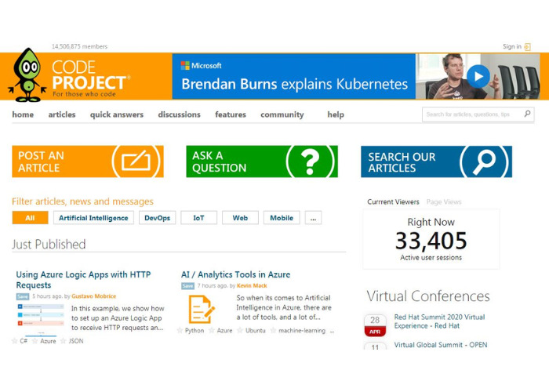Toggle the Artificial Intelligence filter
Image resolution: width=549 pixels, height=392 pixels.
point(93,218)
